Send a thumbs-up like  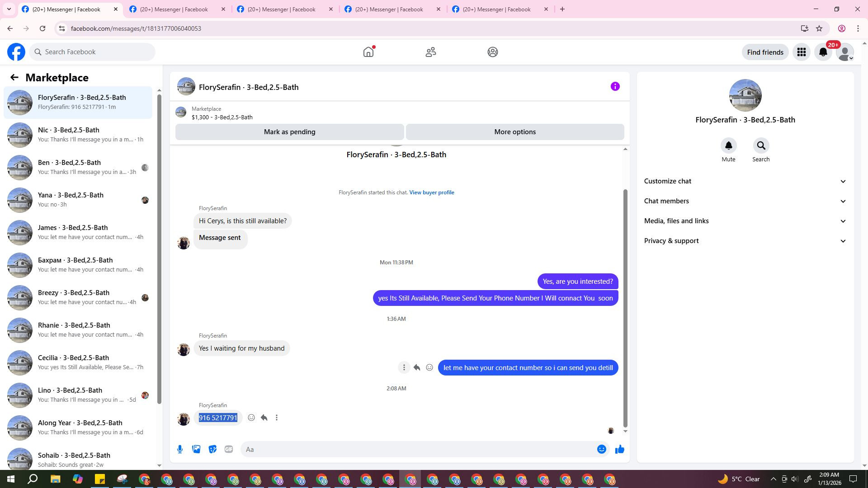click(x=619, y=449)
